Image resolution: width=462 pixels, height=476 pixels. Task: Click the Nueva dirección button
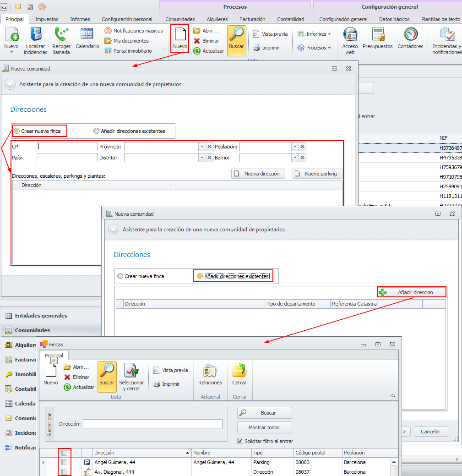coord(258,174)
